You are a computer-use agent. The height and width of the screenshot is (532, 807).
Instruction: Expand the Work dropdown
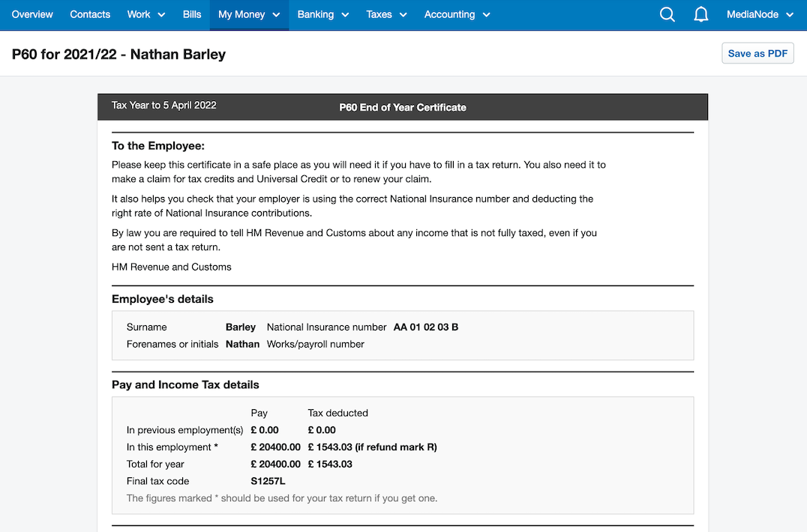[145, 14]
